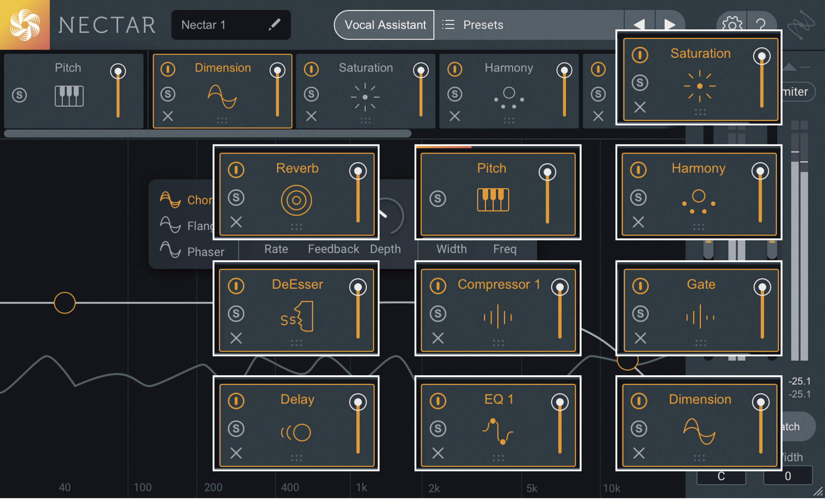Open the Presets list
The image size is (825, 504).
click(x=529, y=25)
